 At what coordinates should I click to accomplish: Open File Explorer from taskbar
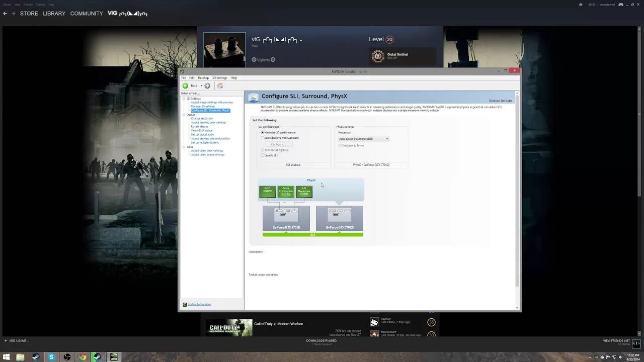pyautogui.click(x=20, y=357)
